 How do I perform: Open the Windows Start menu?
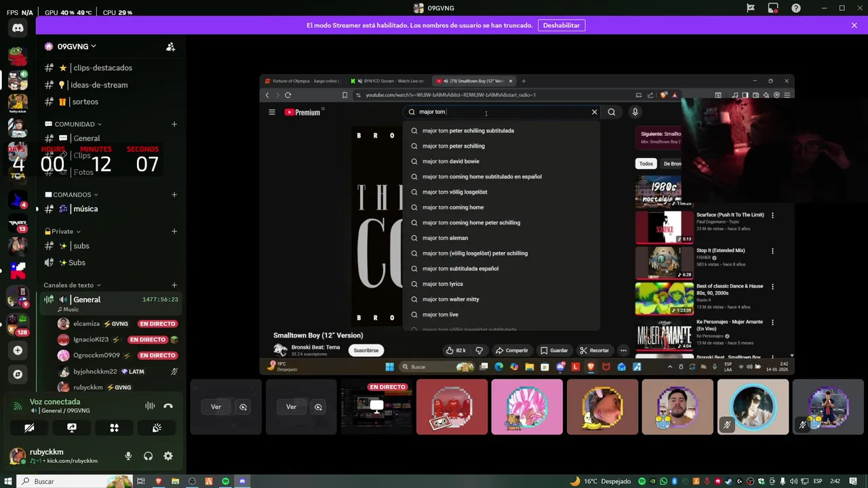(x=7, y=481)
